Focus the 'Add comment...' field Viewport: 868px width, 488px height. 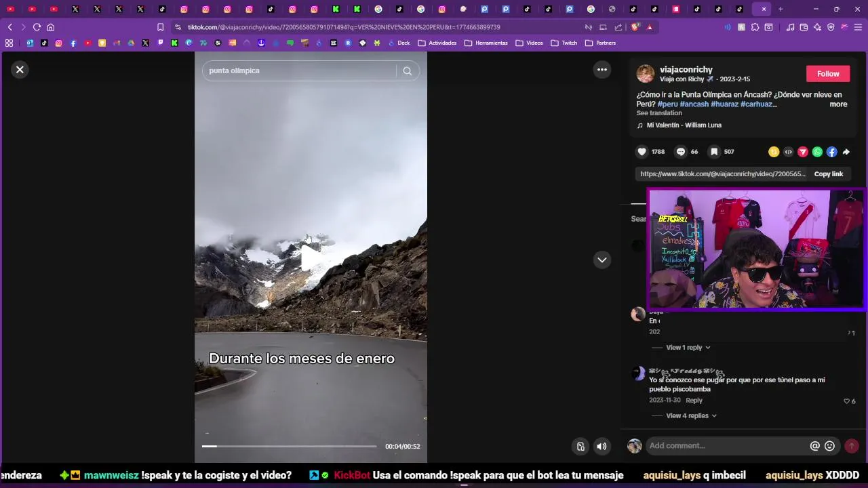pyautogui.click(x=726, y=445)
